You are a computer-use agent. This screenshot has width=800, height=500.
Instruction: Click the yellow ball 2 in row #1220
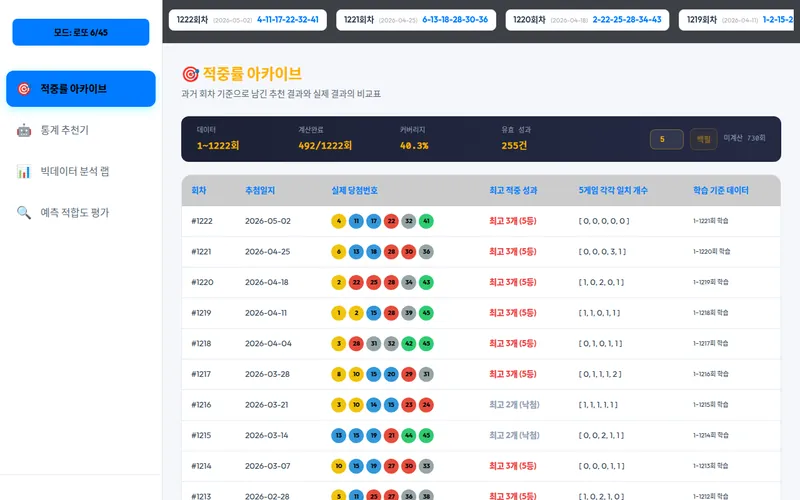coord(338,282)
